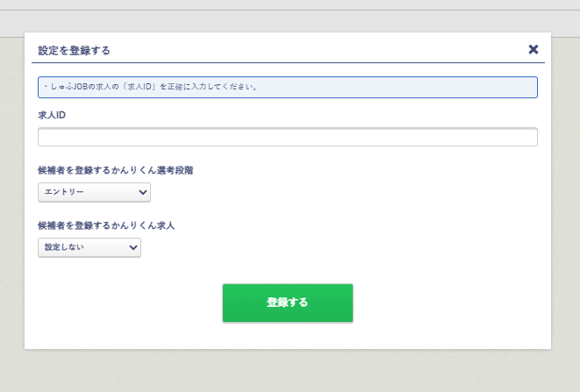Click the 設定を登録する dialog title text
Image resolution: width=580 pixels, height=392 pixels.
coord(74,50)
